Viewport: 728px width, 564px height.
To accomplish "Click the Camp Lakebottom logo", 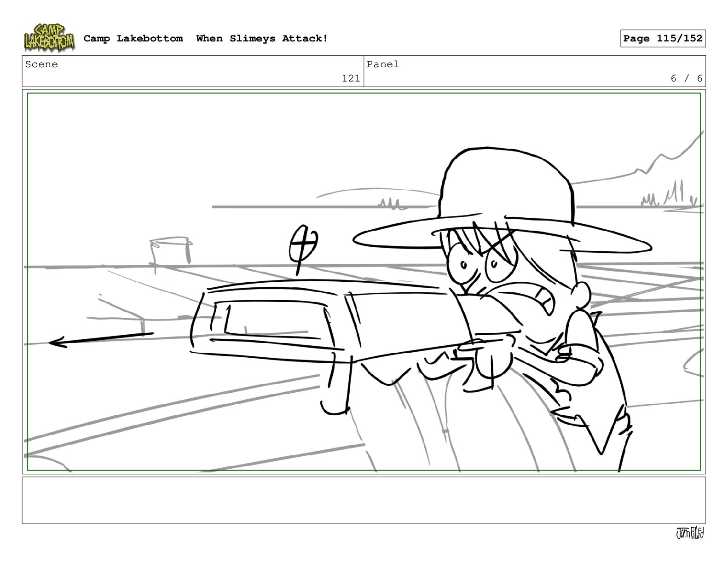I will (49, 38).
